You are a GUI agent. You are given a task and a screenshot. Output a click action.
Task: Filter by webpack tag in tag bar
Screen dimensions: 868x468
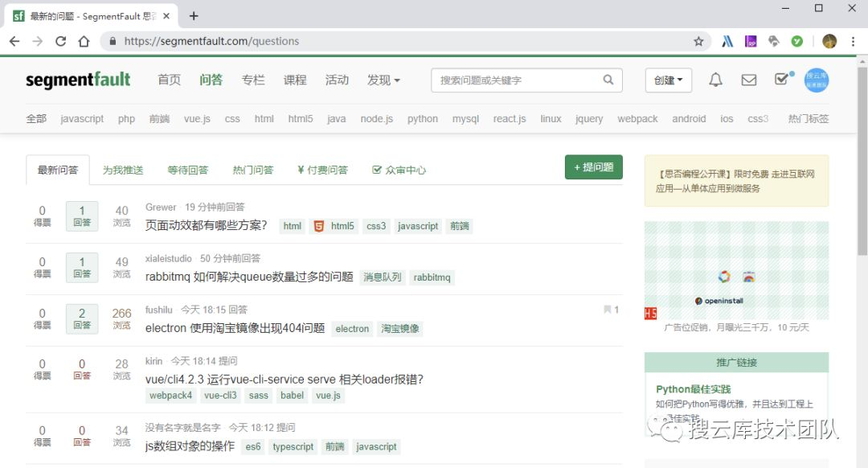(637, 118)
